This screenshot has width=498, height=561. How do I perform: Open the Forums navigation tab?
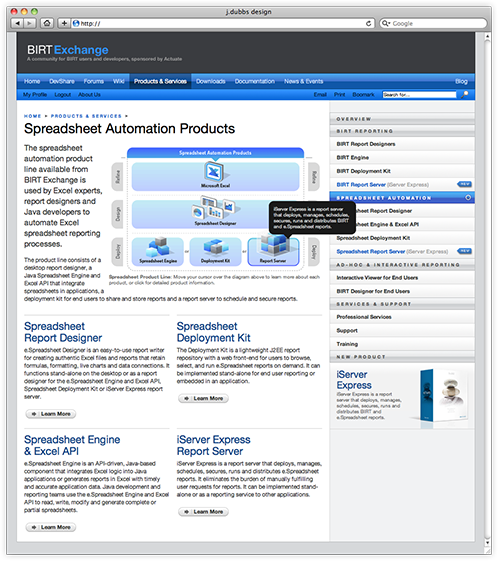point(93,81)
